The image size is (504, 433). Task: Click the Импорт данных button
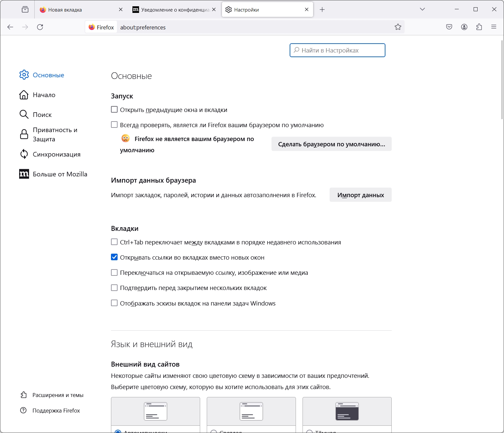click(361, 195)
